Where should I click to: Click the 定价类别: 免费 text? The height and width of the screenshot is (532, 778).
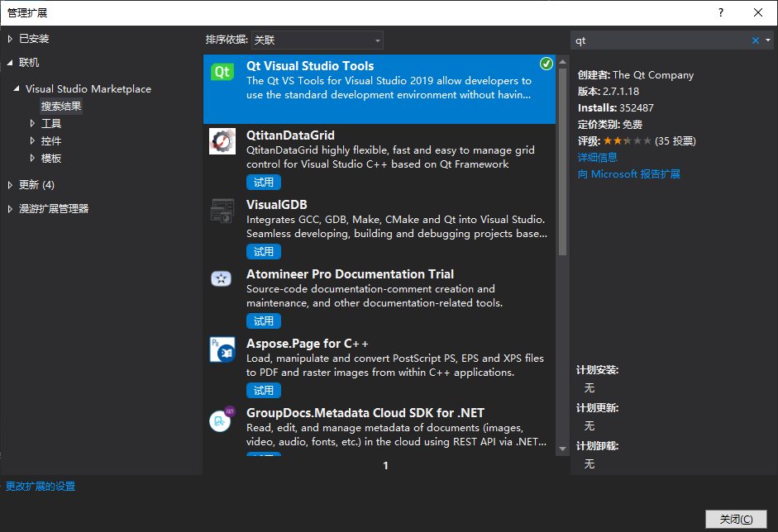tap(610, 125)
